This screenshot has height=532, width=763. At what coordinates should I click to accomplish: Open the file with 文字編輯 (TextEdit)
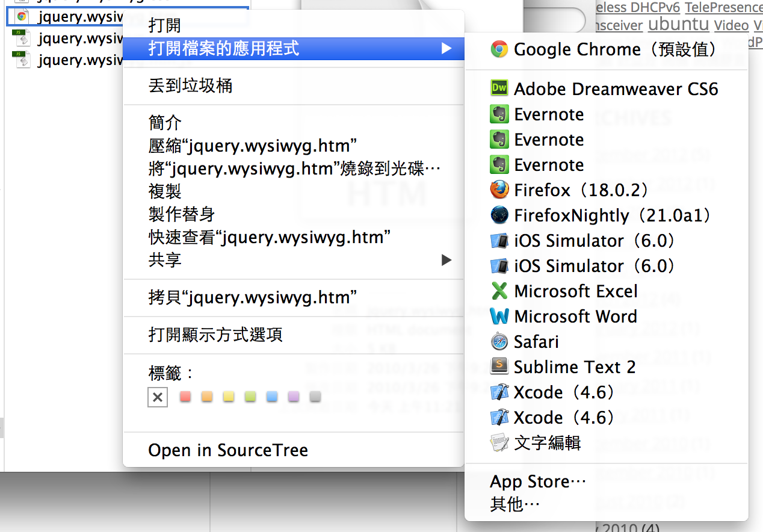pos(607,443)
